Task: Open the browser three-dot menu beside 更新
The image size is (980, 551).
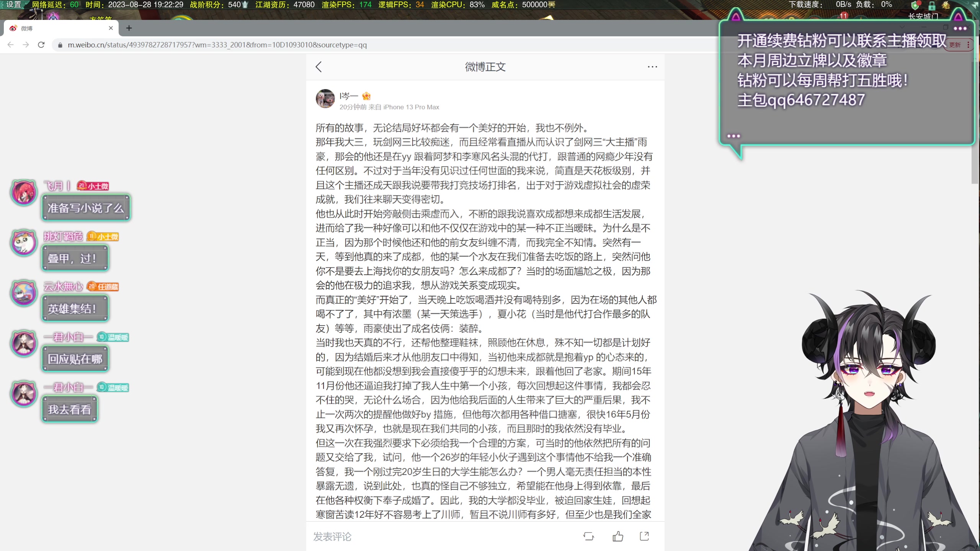Action: coord(968,45)
